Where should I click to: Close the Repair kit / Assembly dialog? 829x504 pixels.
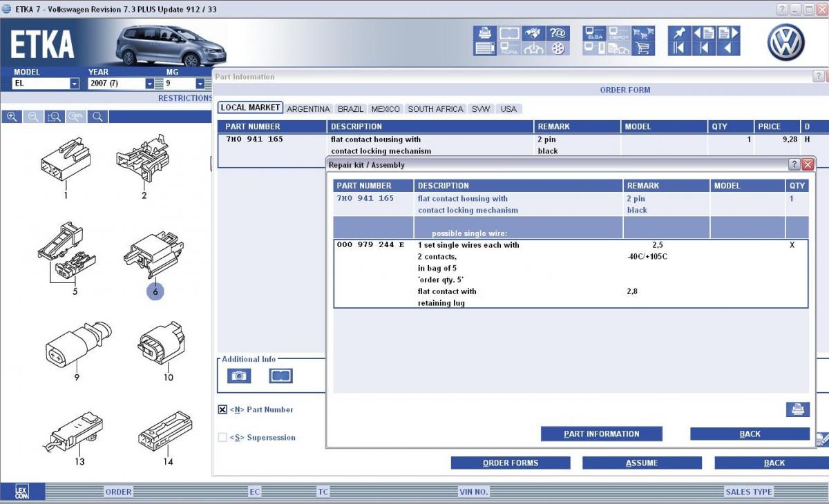point(808,164)
